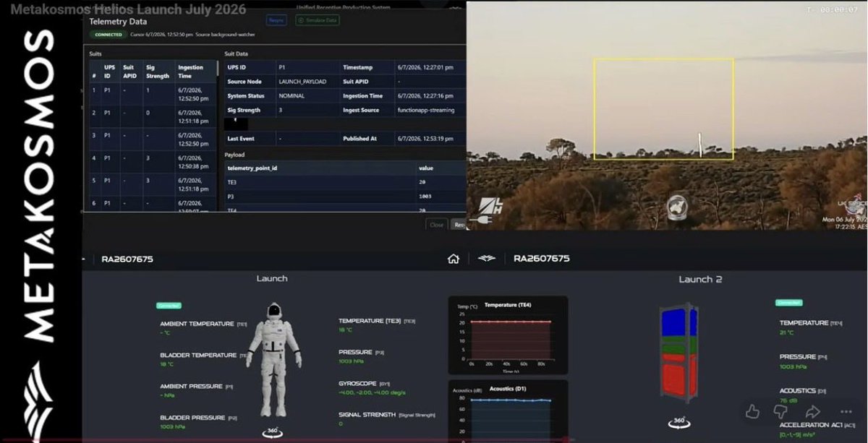The height and width of the screenshot is (443, 868).
Task: Click the wing logo icon next to home
Action: pyautogui.click(x=486, y=259)
